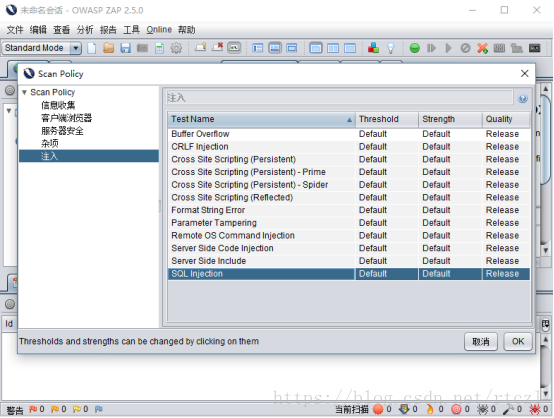Change Strength for Format String Error row
The width and height of the screenshot is (554, 418).
[450, 210]
